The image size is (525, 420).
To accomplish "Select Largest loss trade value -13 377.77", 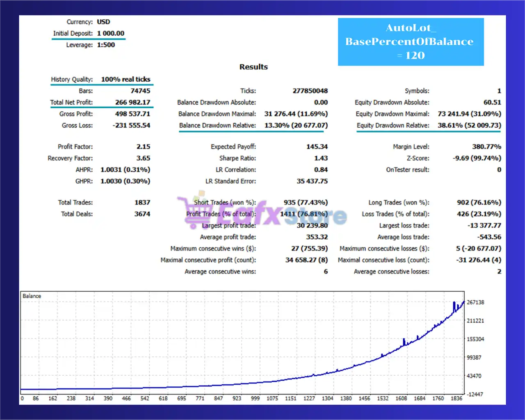I will pyautogui.click(x=484, y=225).
